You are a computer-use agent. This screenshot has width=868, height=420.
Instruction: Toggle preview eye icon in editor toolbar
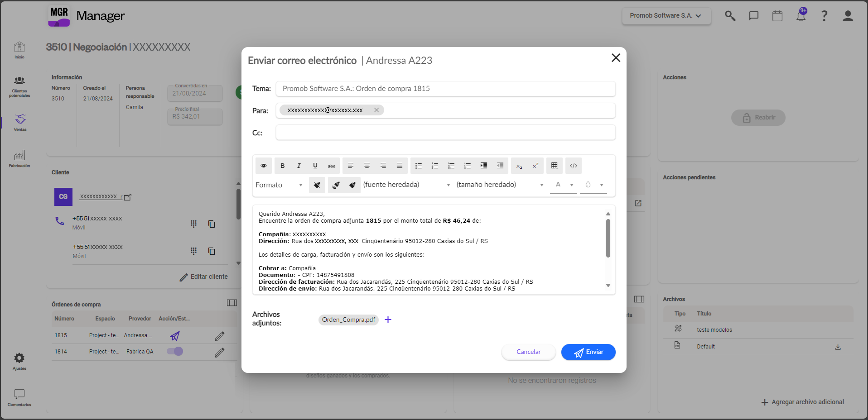tap(264, 166)
